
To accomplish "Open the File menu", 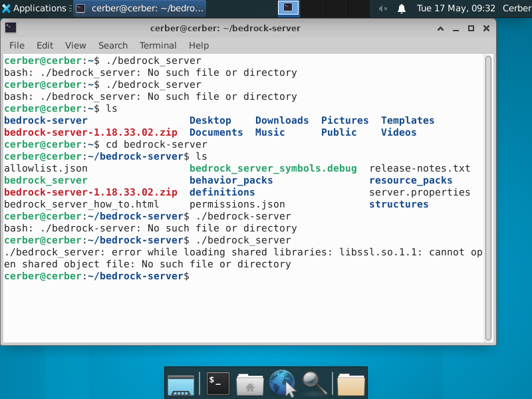I will [17, 45].
